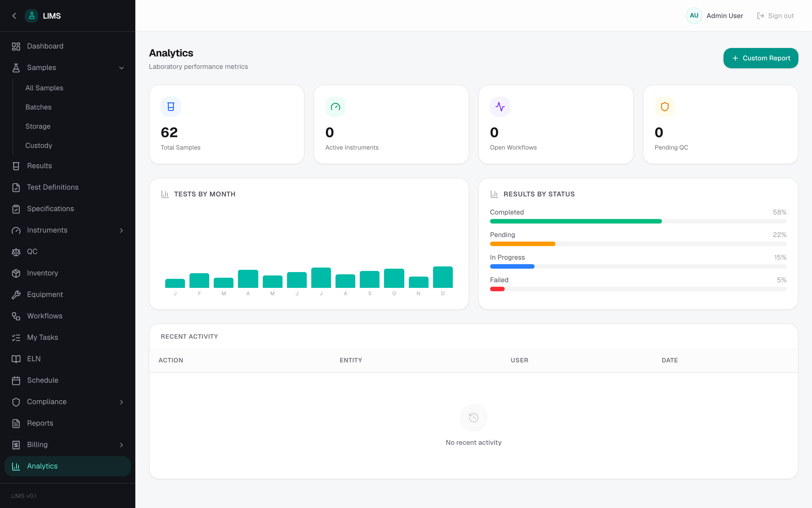Click the 62 Total Samples value
This screenshot has width=812, height=508.
point(169,132)
